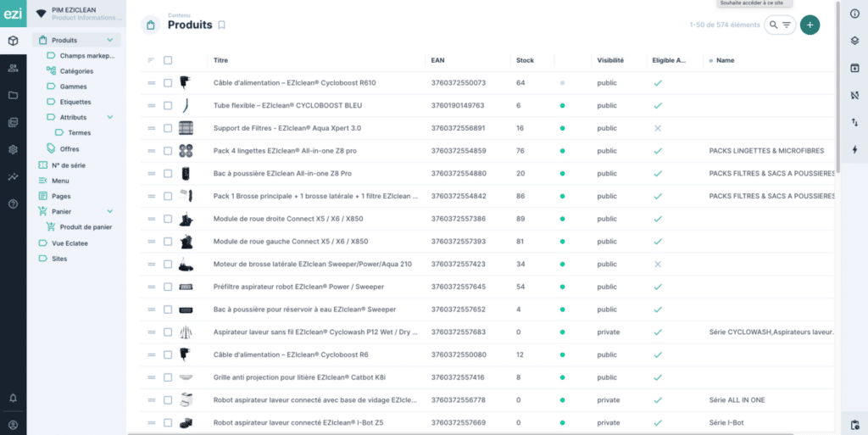The height and width of the screenshot is (435, 868).
Task: Bookmark the Produits page
Action: pos(221,25)
